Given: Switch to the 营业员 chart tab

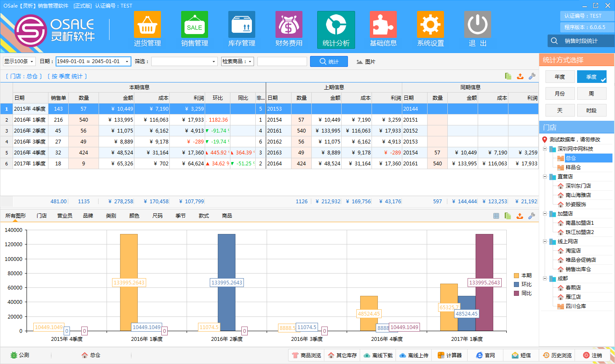Looking at the screenshot, I should click(65, 216).
